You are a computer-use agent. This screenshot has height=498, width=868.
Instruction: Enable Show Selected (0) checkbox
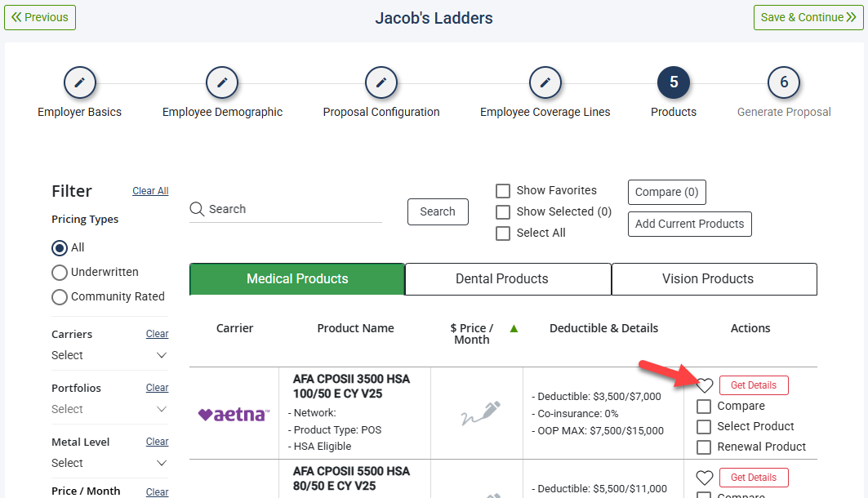[503, 212]
